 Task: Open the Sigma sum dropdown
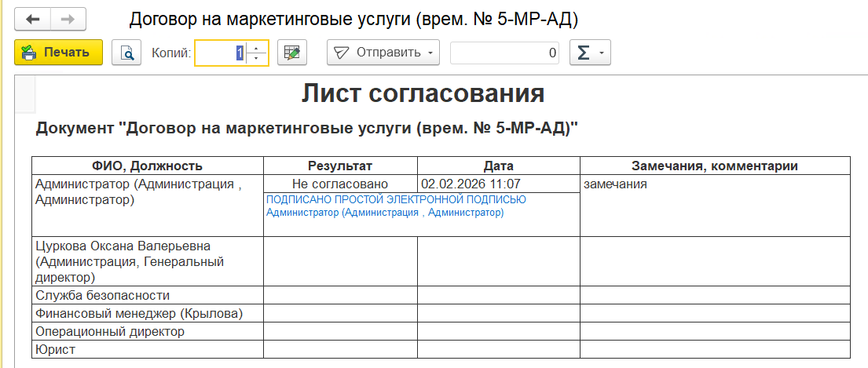[589, 53]
